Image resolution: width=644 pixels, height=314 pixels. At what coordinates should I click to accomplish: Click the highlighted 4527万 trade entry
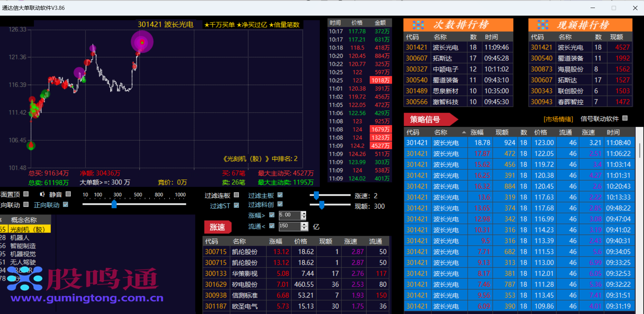point(380,146)
